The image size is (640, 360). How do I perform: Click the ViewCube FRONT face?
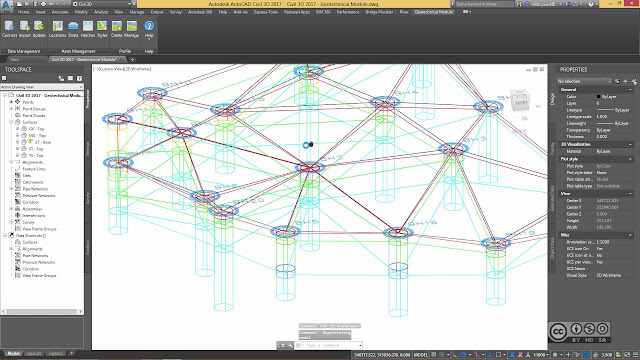tap(521, 102)
